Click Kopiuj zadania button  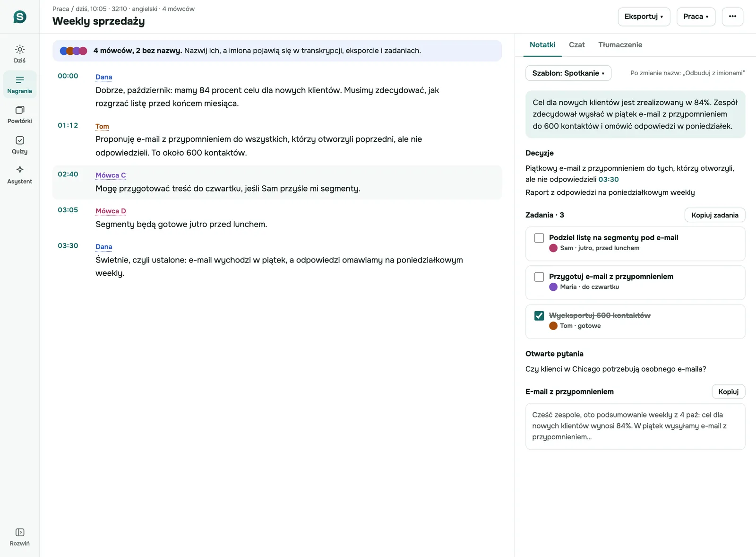click(715, 215)
